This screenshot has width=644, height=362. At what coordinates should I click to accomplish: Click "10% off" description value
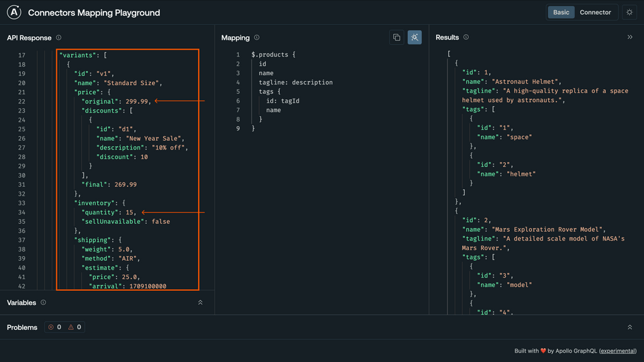coord(168,147)
